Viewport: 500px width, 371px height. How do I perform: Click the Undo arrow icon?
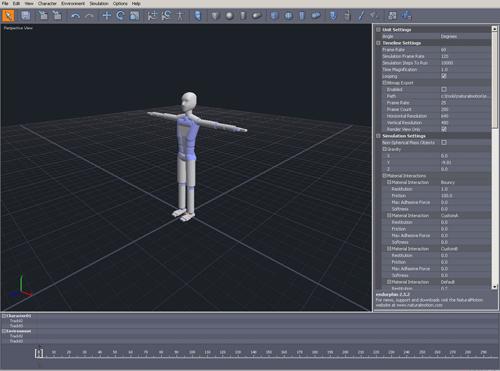(76, 16)
